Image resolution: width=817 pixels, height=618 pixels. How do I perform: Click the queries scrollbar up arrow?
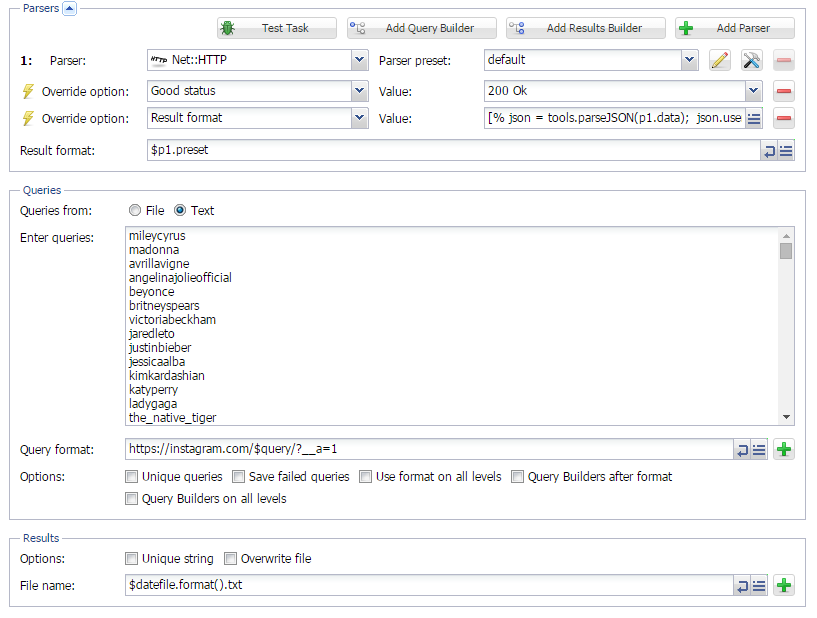(x=786, y=236)
